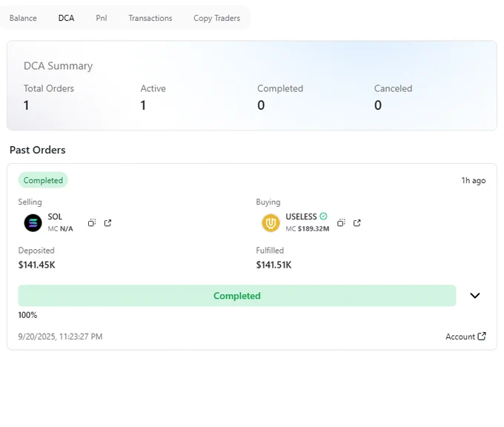This screenshot has height=427, width=504.
Task: Open the Copy Traders tab
Action: click(216, 18)
